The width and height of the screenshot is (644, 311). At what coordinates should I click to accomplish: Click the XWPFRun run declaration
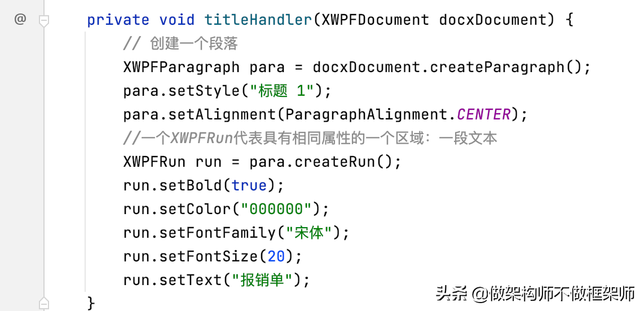click(x=172, y=162)
